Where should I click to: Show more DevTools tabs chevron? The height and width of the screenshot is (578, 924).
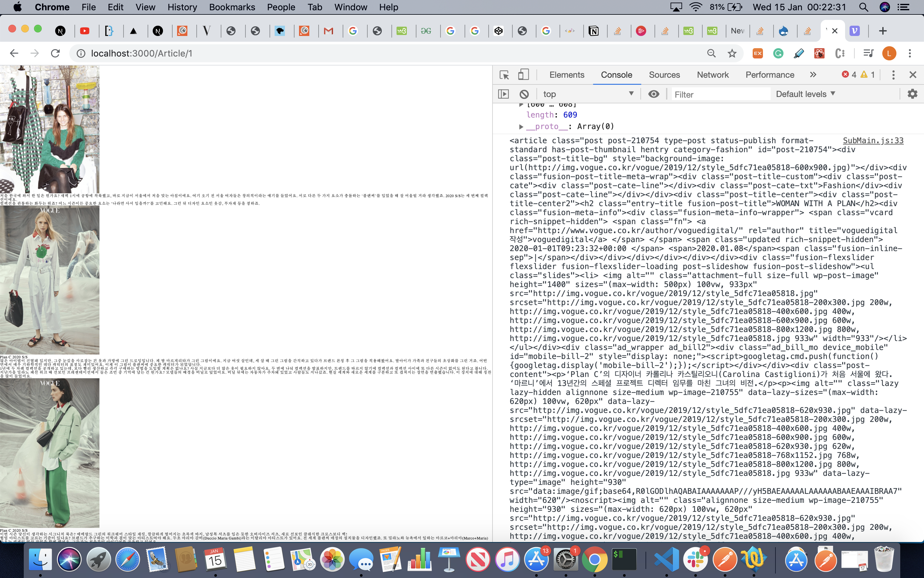pos(813,75)
